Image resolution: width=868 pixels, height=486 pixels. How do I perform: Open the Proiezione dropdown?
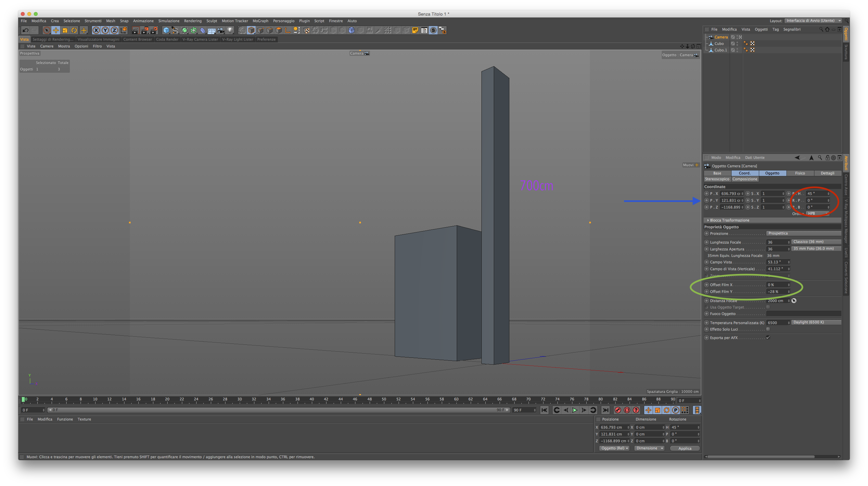(803, 233)
